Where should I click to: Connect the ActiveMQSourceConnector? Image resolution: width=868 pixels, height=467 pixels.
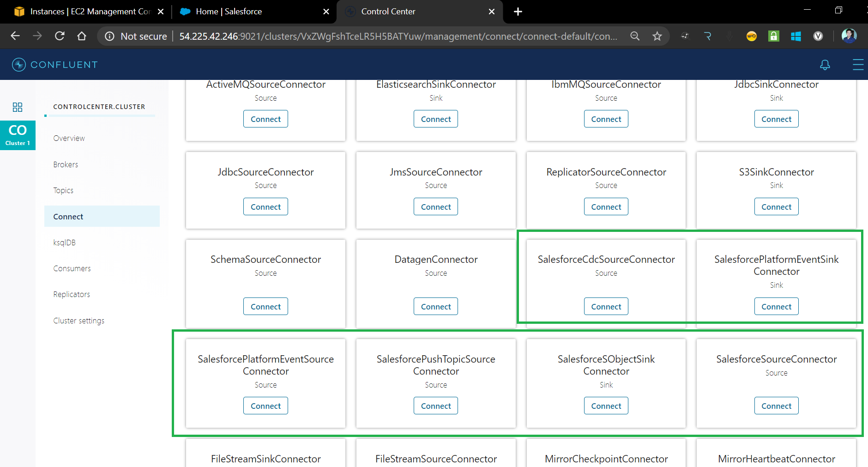pos(265,119)
